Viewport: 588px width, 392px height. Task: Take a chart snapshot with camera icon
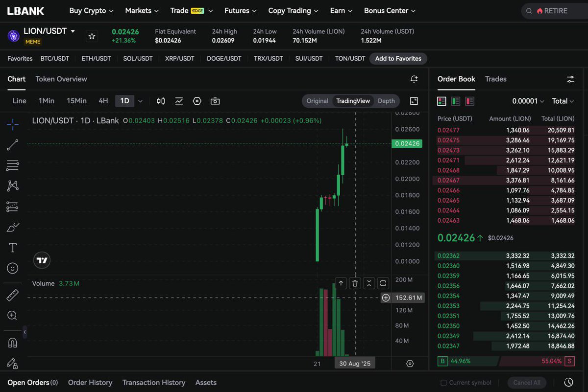coord(215,101)
